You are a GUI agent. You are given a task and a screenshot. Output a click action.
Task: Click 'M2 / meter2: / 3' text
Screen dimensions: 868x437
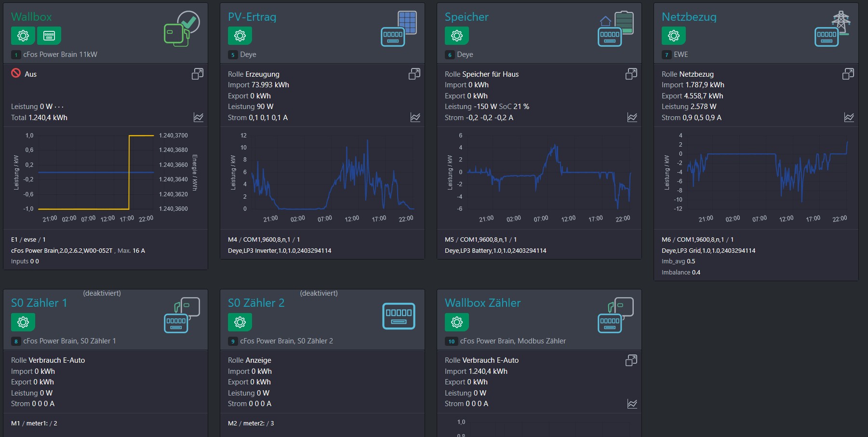coord(251,423)
